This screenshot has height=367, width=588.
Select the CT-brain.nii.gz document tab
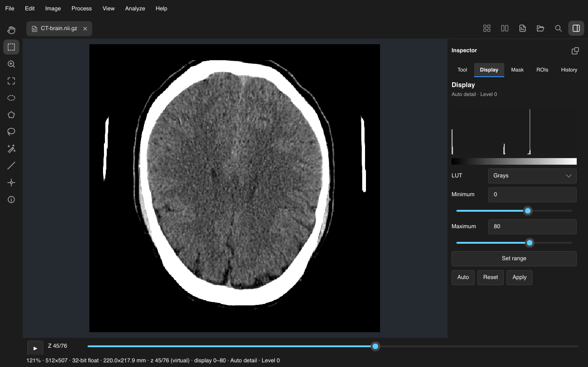[x=59, y=29]
